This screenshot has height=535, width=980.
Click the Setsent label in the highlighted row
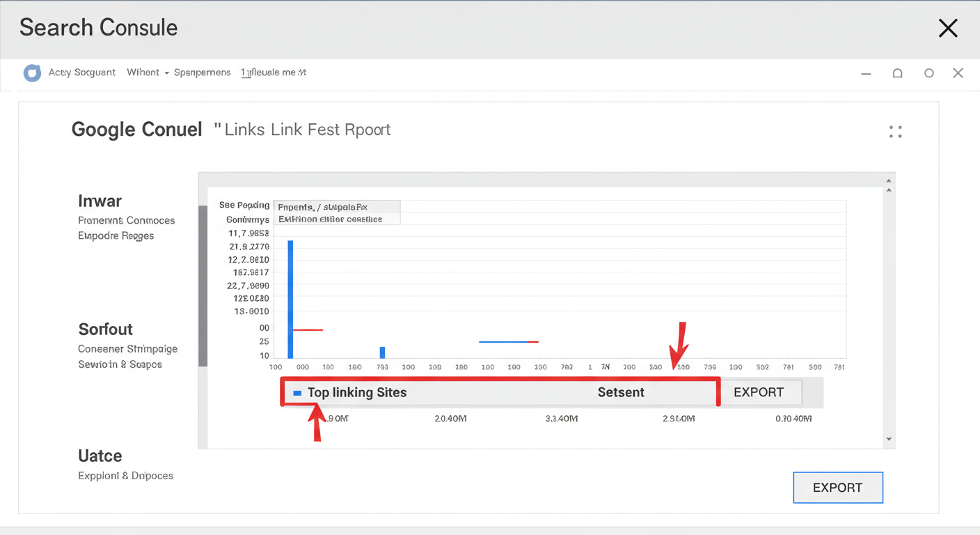click(621, 392)
